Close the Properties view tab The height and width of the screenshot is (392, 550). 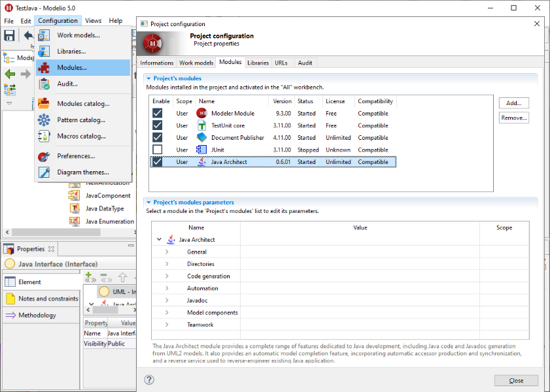51,249
